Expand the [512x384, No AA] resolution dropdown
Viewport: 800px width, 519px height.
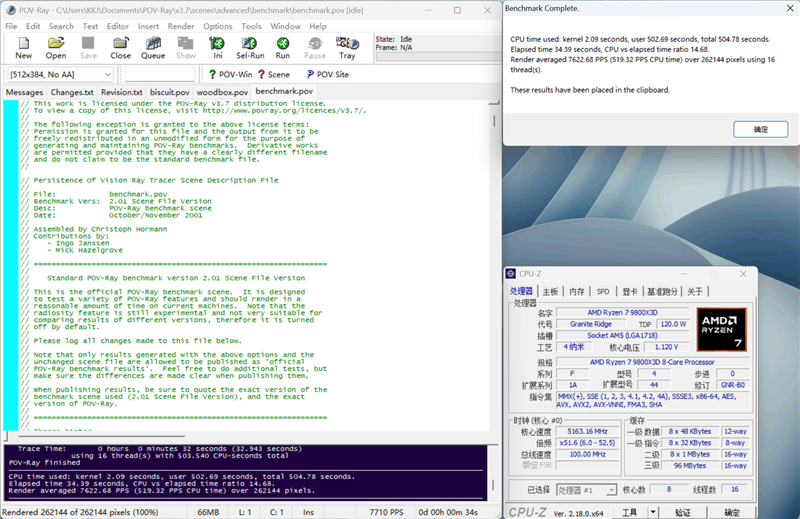tap(112, 74)
